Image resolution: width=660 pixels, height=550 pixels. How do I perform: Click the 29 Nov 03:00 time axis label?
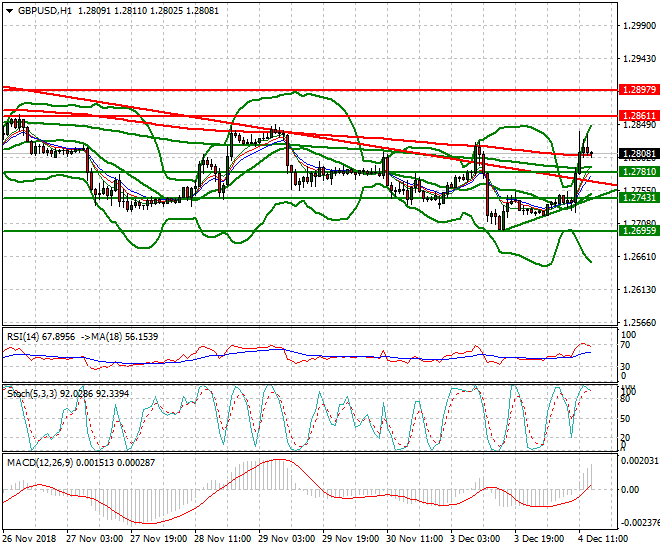[x=287, y=539]
